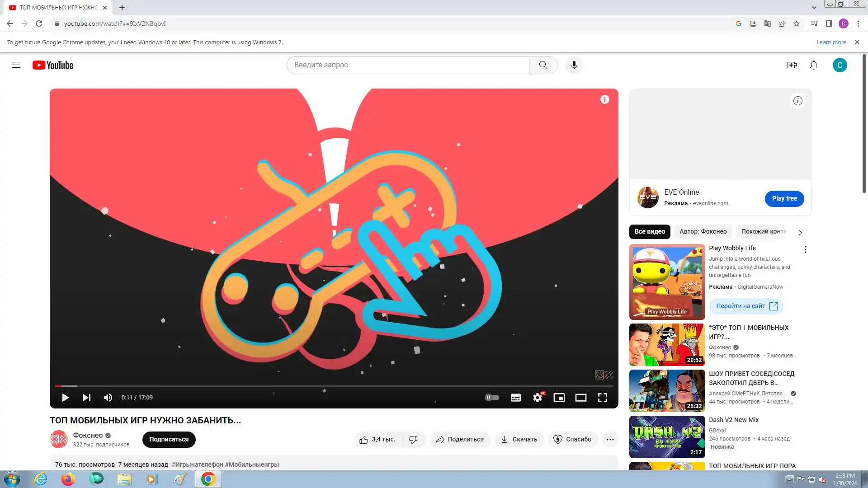Screen dimensions: 868x488
Task: Mute the video volume
Action: tap(108, 398)
